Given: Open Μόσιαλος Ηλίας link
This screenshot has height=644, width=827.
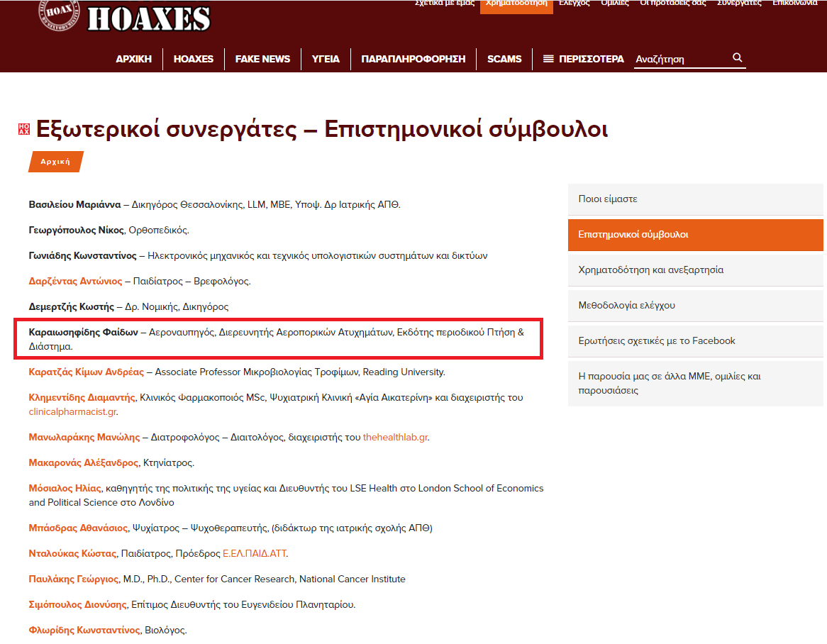Looking at the screenshot, I should click(65, 488).
